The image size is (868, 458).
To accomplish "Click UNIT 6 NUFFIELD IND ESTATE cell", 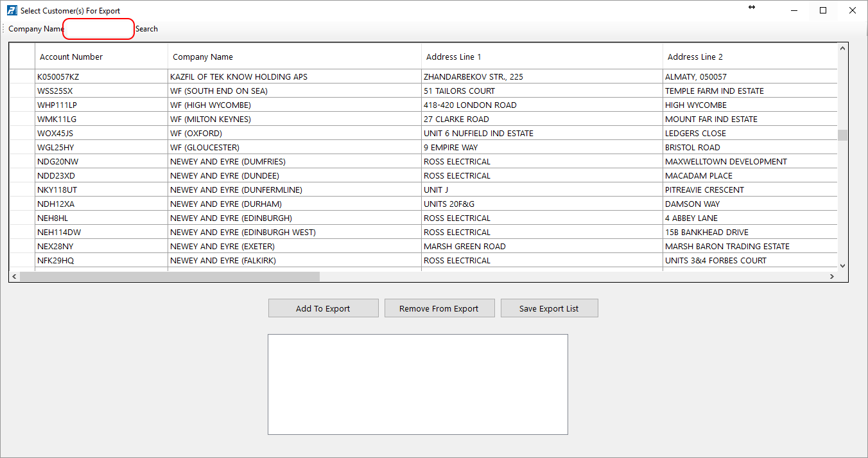I will click(x=542, y=133).
